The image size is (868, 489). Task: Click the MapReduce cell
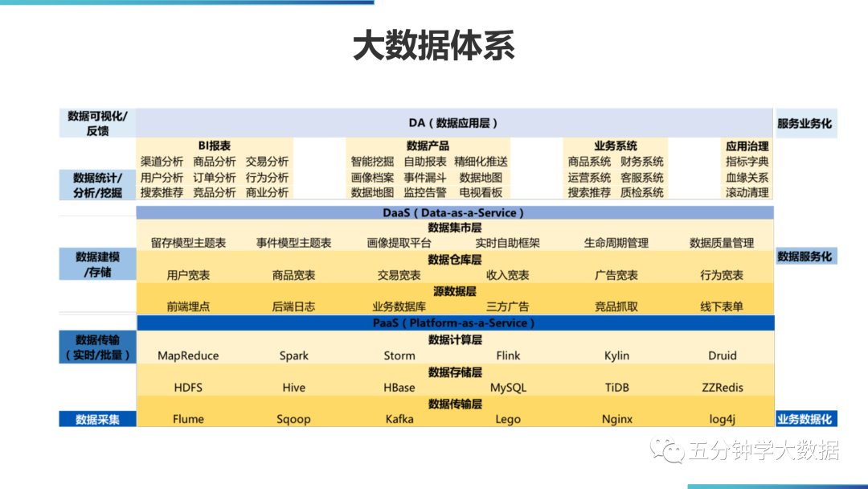click(188, 355)
